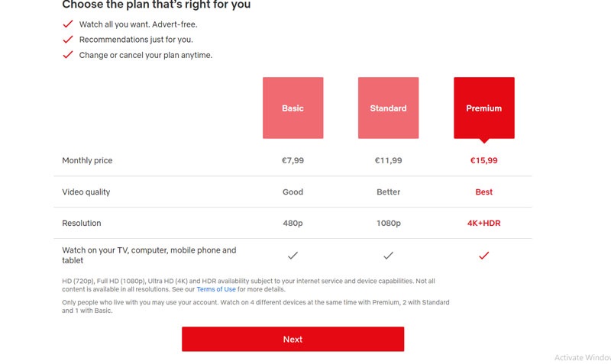This screenshot has height=364, width=611.
Task: Click the €7,99 Basic monthly price
Action: click(293, 161)
